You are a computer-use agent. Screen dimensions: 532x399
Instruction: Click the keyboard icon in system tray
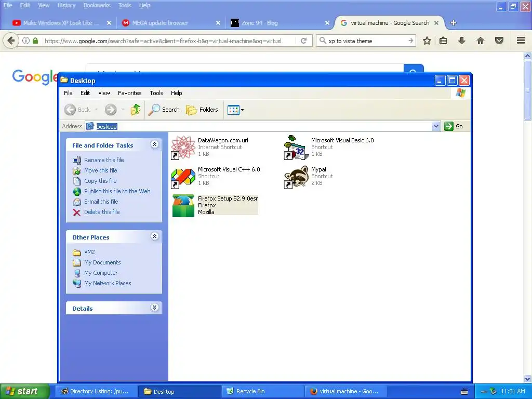464,392
